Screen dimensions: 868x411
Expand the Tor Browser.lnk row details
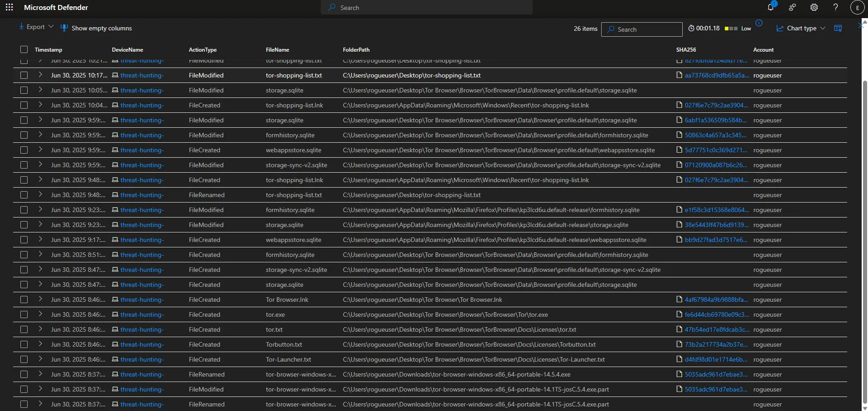pos(40,299)
